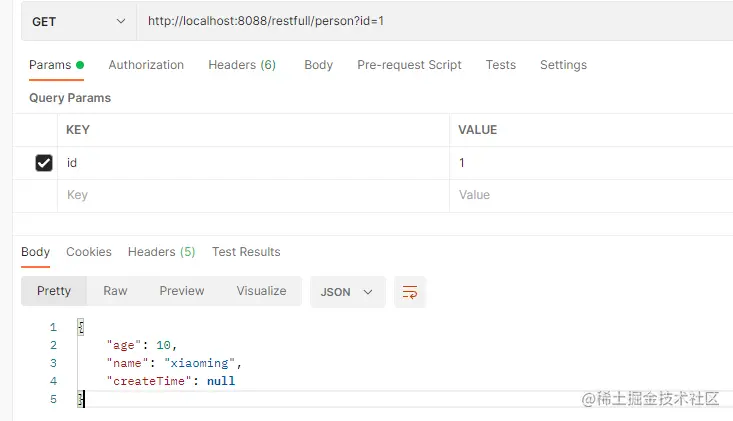Click line number 3 in response
The width and height of the screenshot is (733, 421).
53,363
